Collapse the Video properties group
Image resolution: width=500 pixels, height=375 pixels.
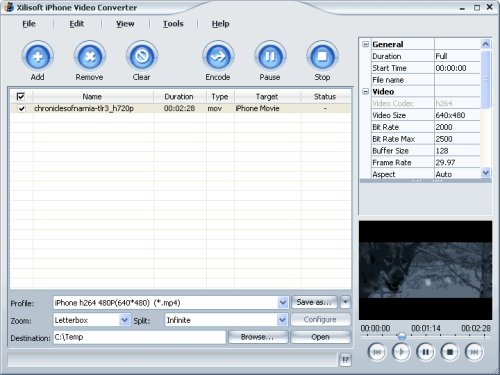(366, 91)
